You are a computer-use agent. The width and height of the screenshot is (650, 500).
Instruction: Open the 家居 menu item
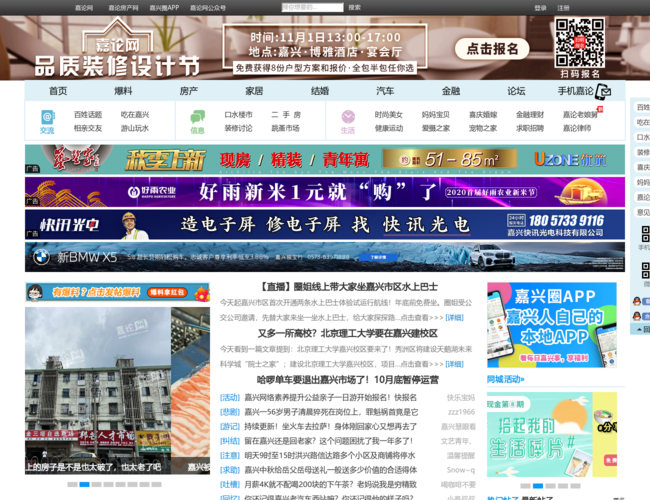pos(254,91)
